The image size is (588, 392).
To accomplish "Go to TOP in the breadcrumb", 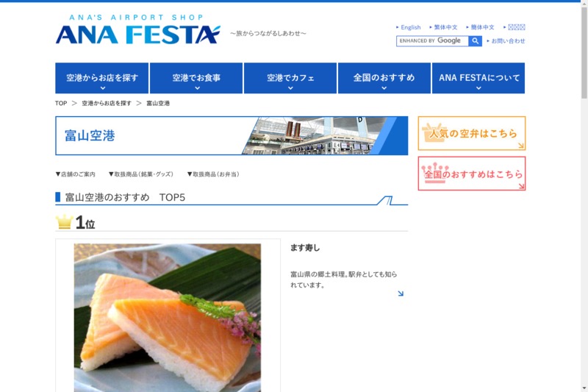I will (x=61, y=103).
